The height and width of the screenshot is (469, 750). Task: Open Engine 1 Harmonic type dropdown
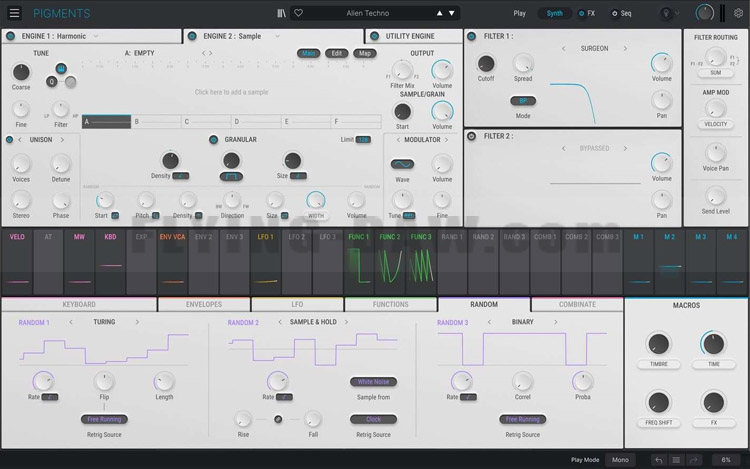tap(96, 36)
